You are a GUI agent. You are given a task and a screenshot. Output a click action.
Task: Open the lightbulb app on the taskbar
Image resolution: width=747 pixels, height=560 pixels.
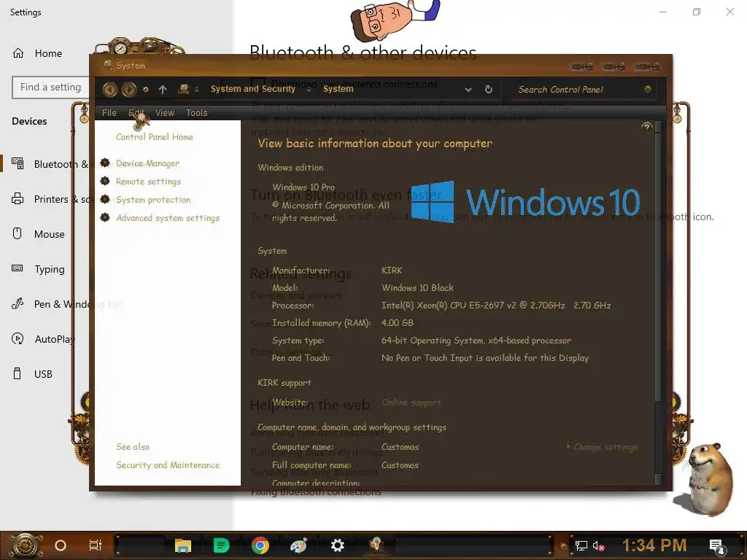[x=376, y=545]
